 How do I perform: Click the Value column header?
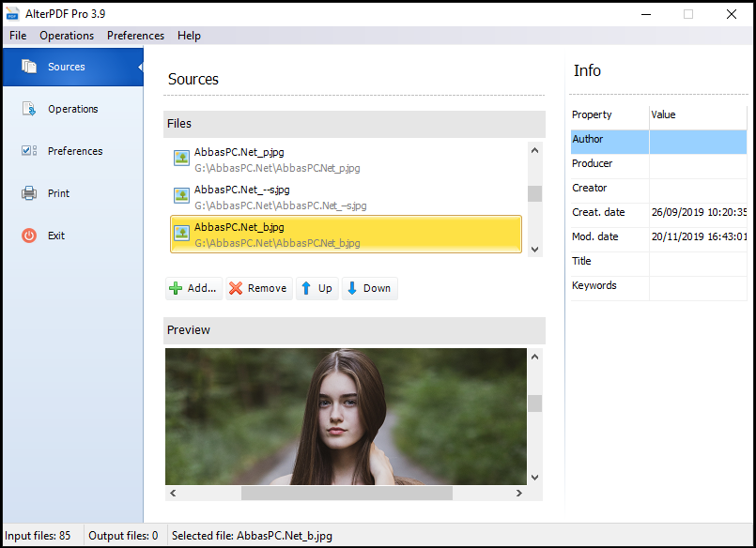698,114
